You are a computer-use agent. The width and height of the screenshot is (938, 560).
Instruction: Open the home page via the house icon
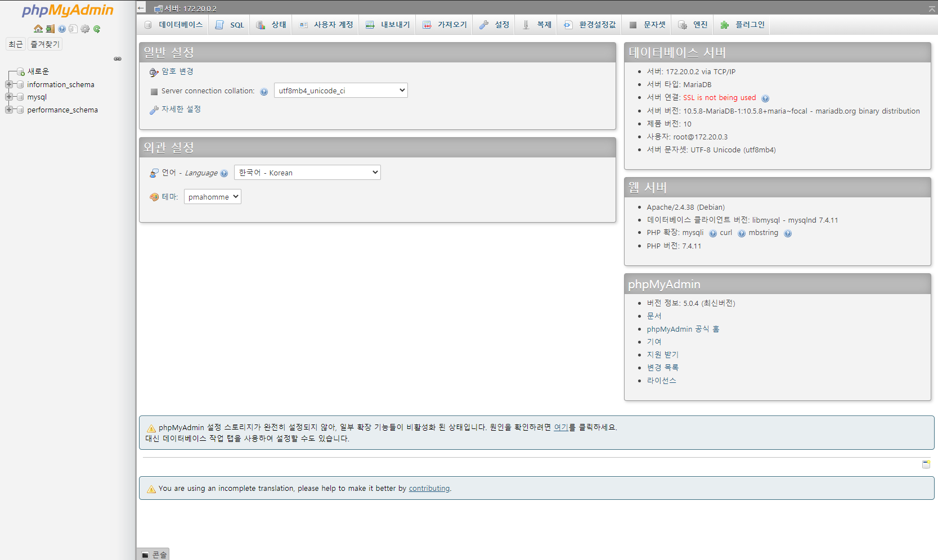click(x=38, y=29)
